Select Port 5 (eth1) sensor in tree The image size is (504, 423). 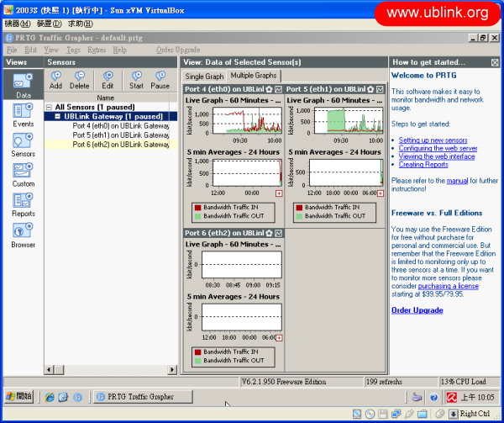(120, 135)
